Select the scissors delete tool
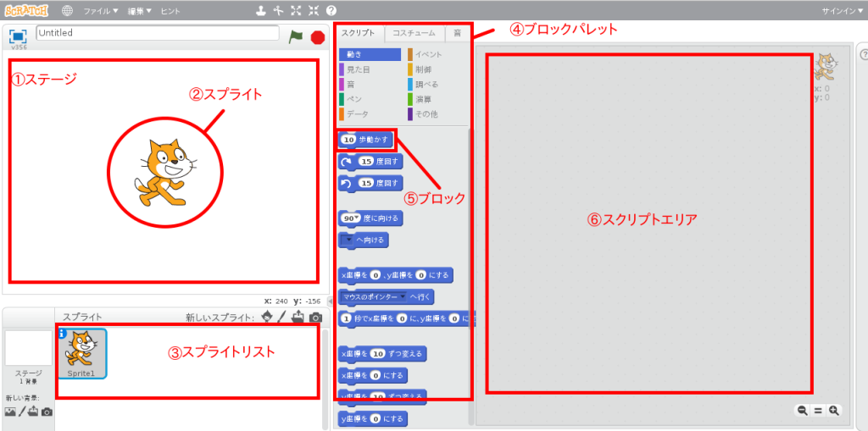The image size is (868, 431). tap(279, 10)
